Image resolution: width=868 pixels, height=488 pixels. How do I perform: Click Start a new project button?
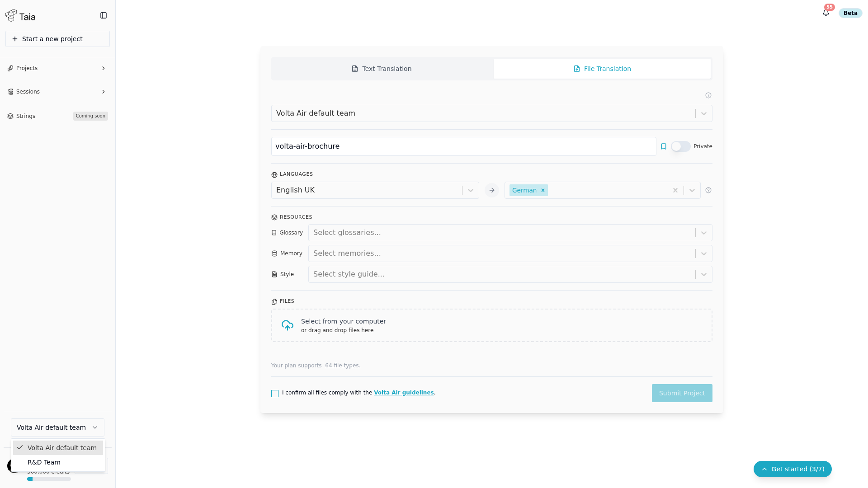[57, 39]
